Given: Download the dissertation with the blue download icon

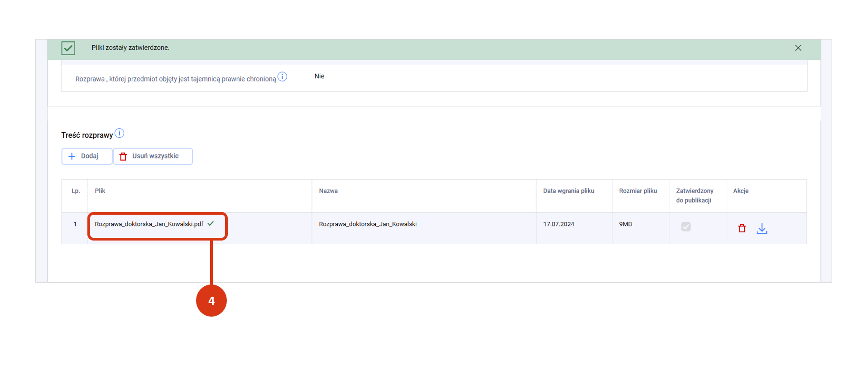Looking at the screenshot, I should click(762, 228).
